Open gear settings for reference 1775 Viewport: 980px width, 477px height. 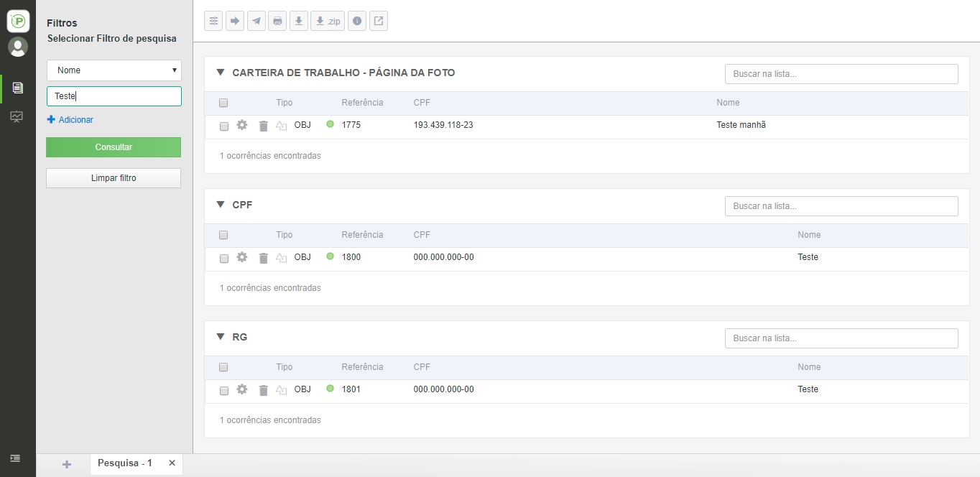[x=242, y=125]
